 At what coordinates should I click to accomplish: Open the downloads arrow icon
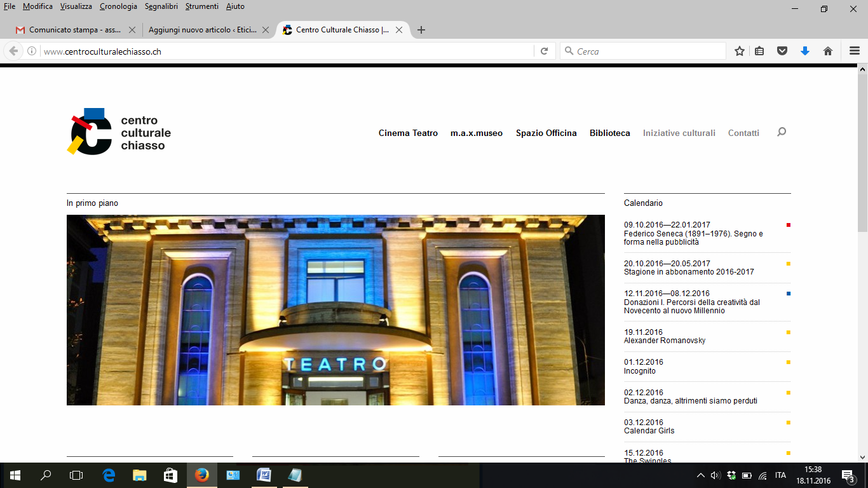tap(805, 51)
